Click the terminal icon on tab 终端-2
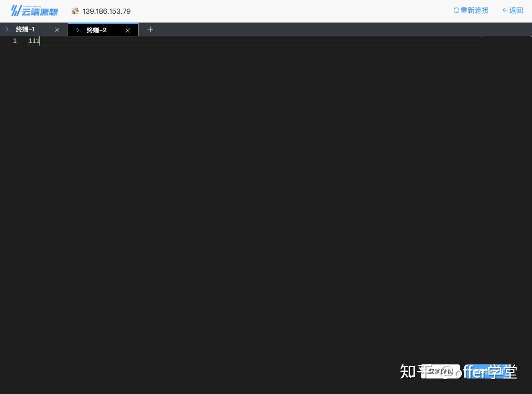Screen dimensions: 532x394 (x=78, y=30)
